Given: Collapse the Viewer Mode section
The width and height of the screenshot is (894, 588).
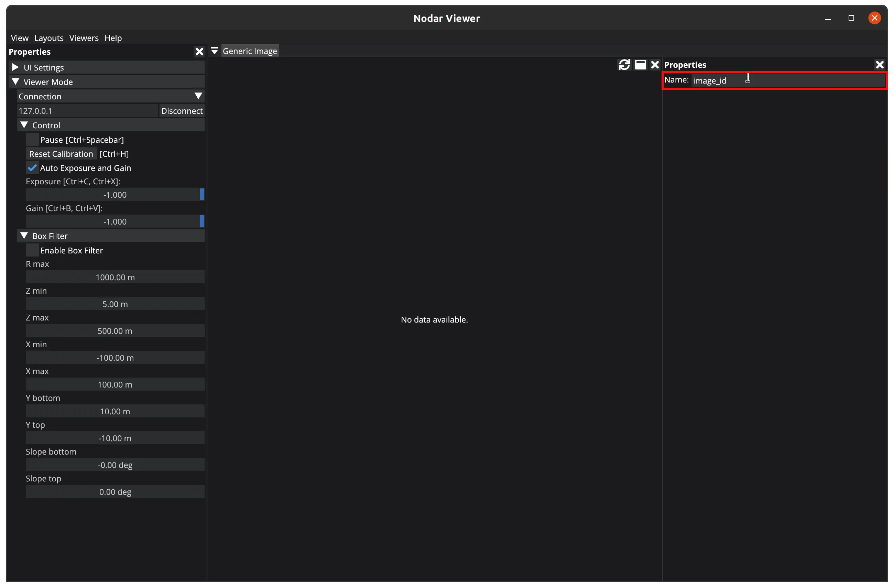Looking at the screenshot, I should point(15,81).
